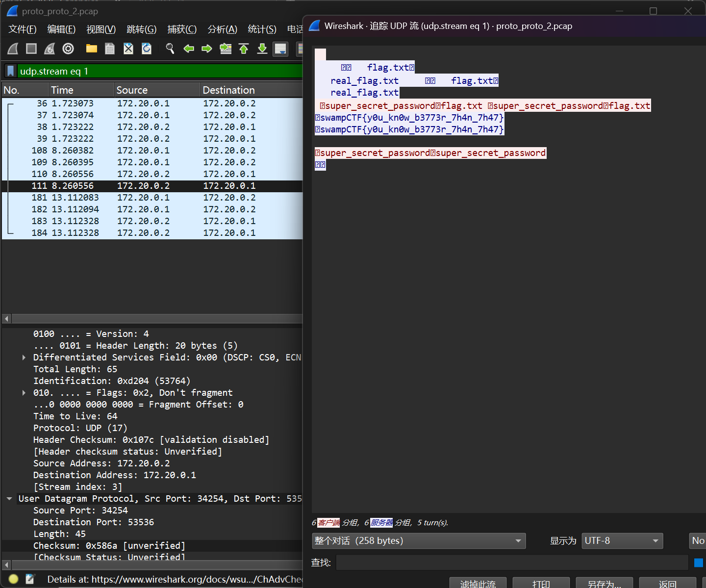The height and width of the screenshot is (588, 706).
Task: Open the 跳转(G) menu
Action: [141, 29]
